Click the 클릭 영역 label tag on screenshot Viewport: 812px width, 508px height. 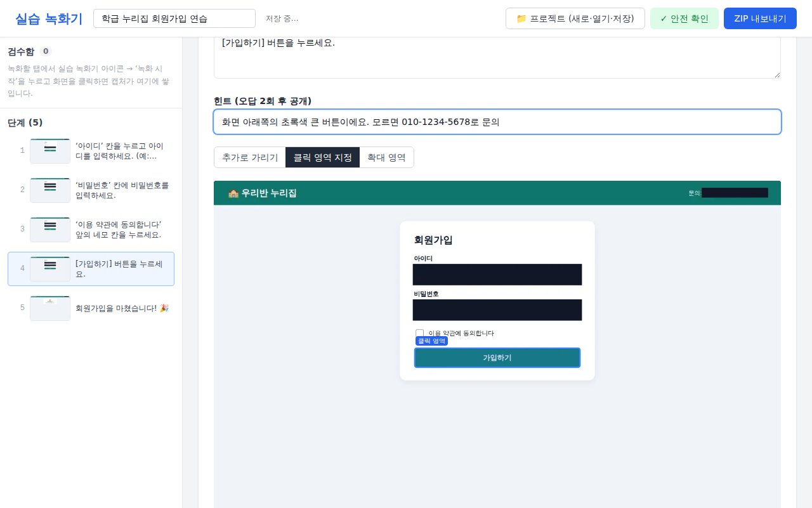tap(431, 341)
